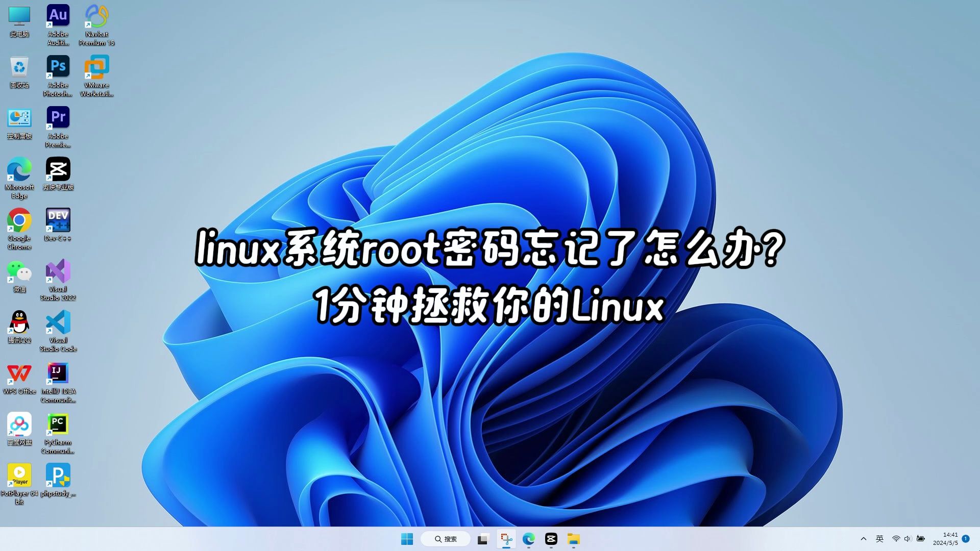Open 百度网盘 client

19,424
